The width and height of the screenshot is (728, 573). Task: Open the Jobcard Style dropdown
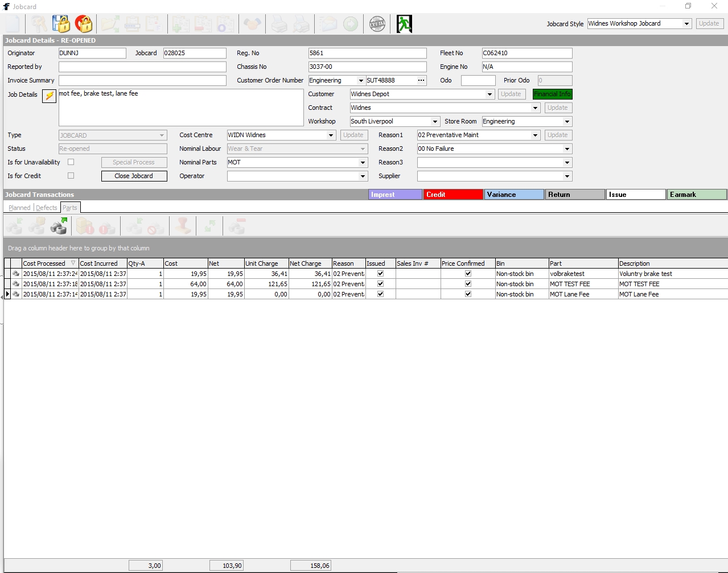[686, 24]
